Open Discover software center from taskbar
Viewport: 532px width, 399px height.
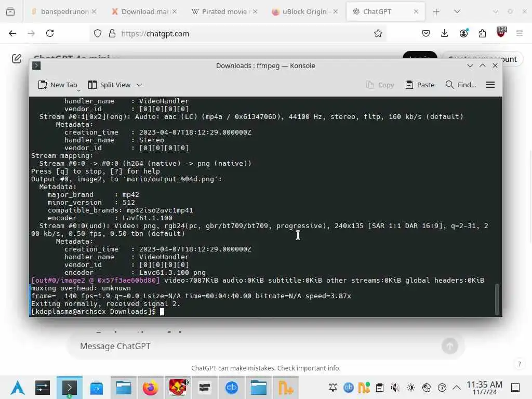tap(97, 388)
